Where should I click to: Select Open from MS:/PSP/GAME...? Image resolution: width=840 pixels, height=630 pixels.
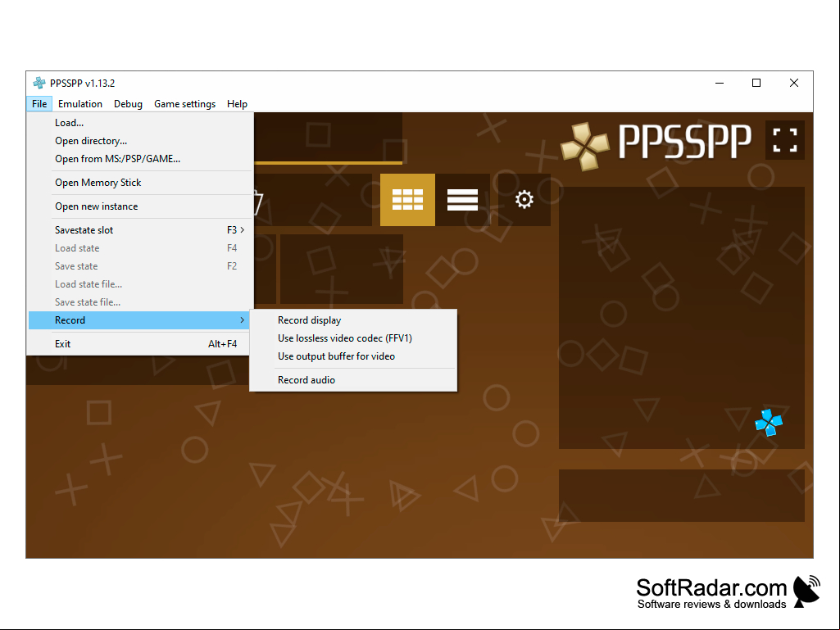coord(140,159)
